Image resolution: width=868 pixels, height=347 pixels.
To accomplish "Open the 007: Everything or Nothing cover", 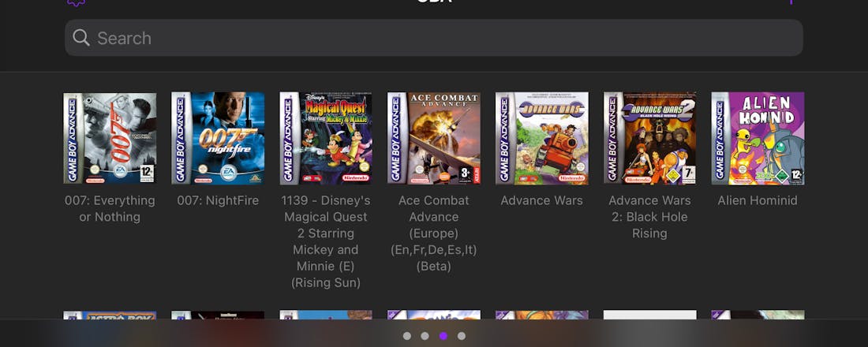I will pyautogui.click(x=110, y=138).
